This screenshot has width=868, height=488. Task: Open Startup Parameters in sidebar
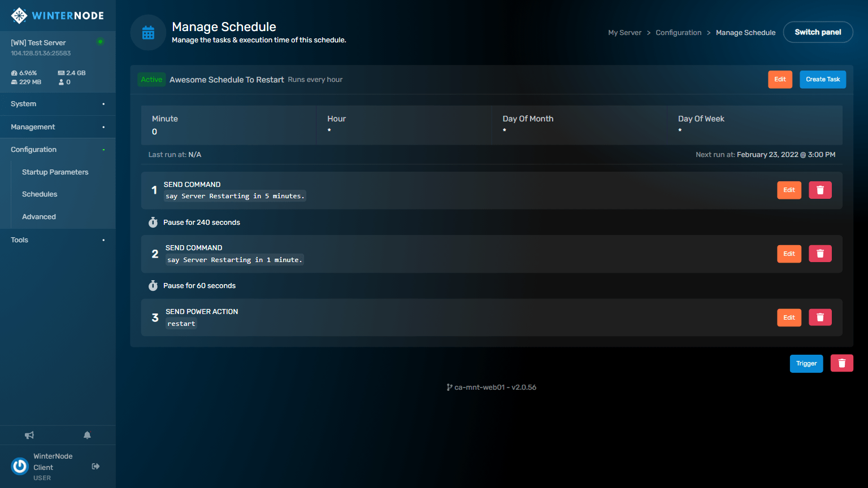[x=55, y=172]
